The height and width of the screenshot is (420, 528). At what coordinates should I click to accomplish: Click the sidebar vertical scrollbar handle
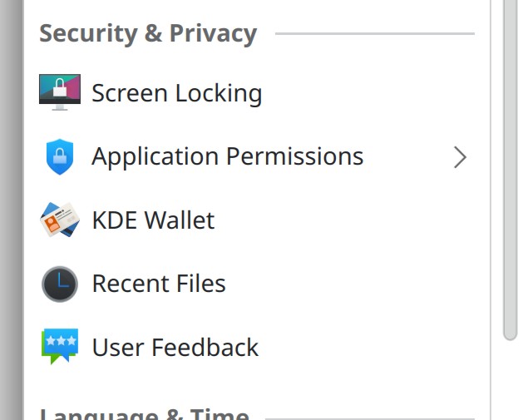click(510, 166)
